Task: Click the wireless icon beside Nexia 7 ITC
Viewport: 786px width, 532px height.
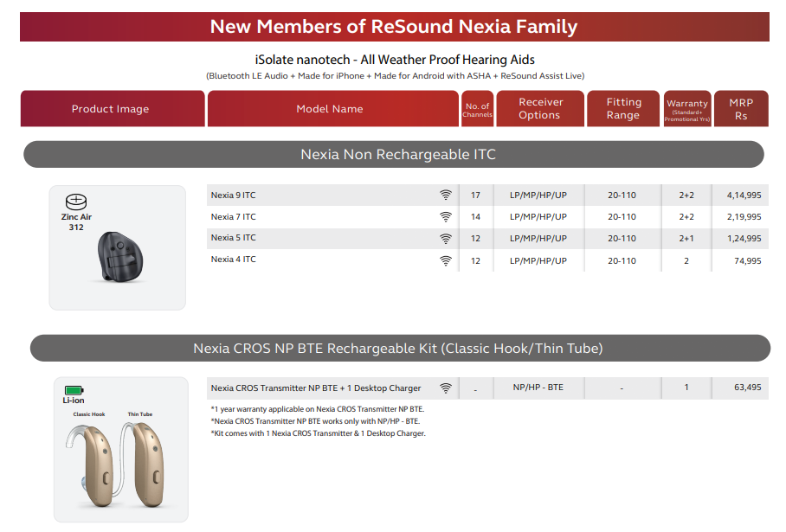Action: click(446, 217)
